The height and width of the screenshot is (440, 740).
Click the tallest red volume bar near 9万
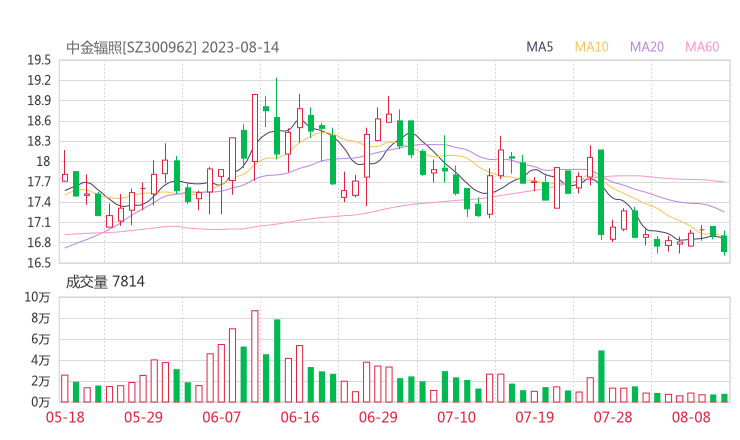click(255, 356)
